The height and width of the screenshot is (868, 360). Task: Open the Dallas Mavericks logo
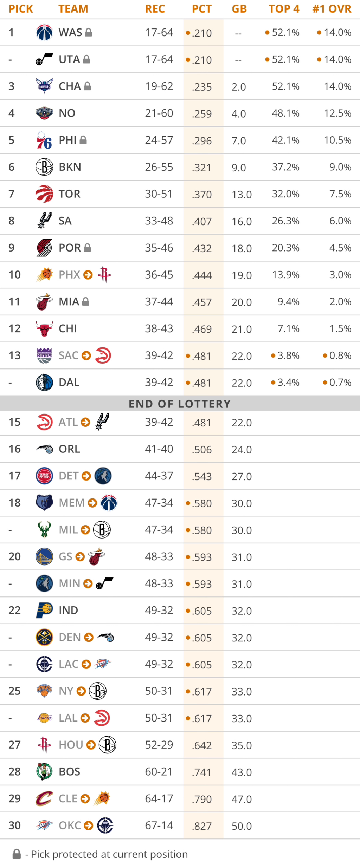coord(44,382)
